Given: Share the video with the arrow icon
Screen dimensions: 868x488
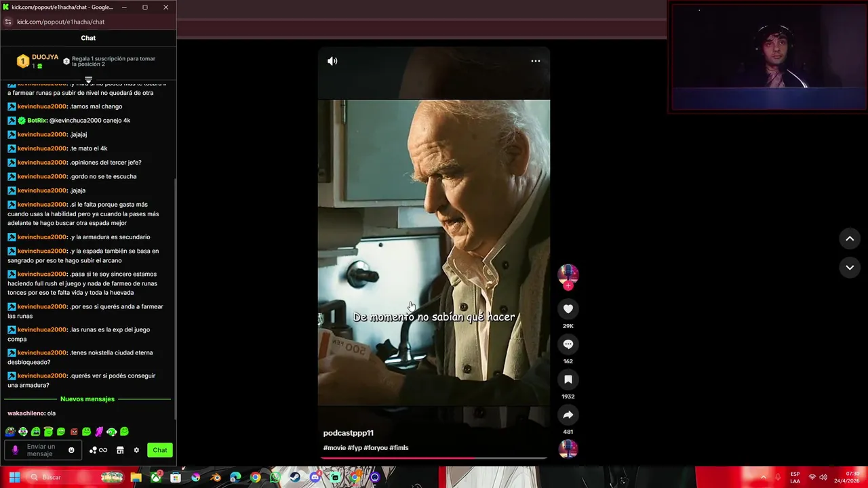Looking at the screenshot, I should point(568,415).
